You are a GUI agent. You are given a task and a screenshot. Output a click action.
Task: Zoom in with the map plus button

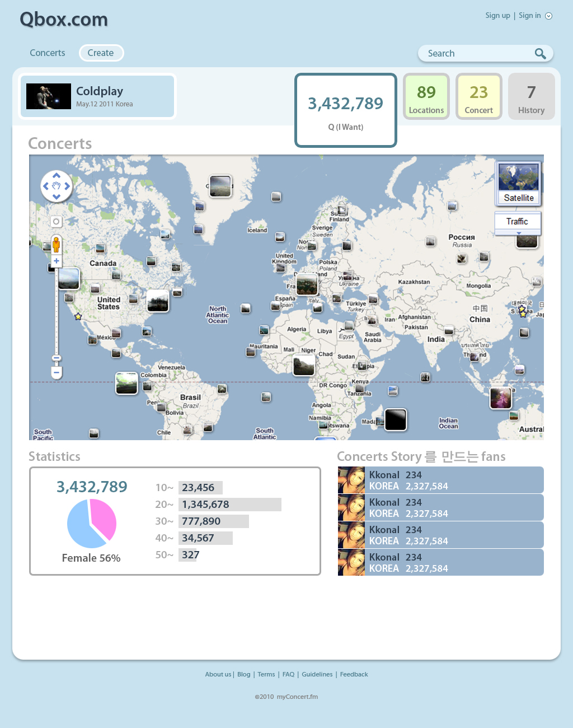coord(57,261)
